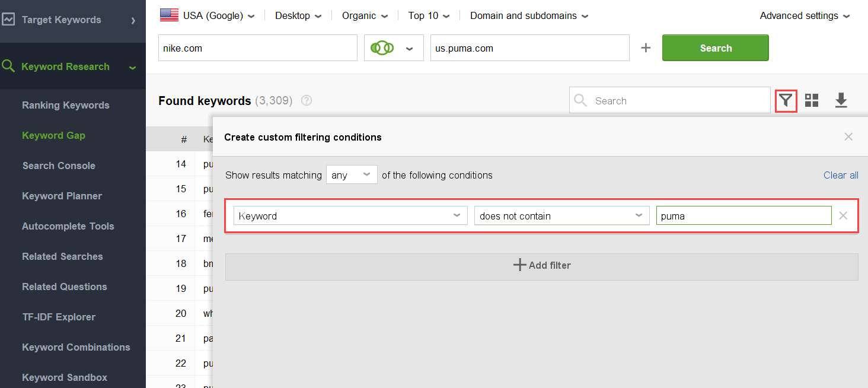Expand the Target Keywords section
Image resolution: width=868 pixels, height=388 pixels.
tap(133, 20)
